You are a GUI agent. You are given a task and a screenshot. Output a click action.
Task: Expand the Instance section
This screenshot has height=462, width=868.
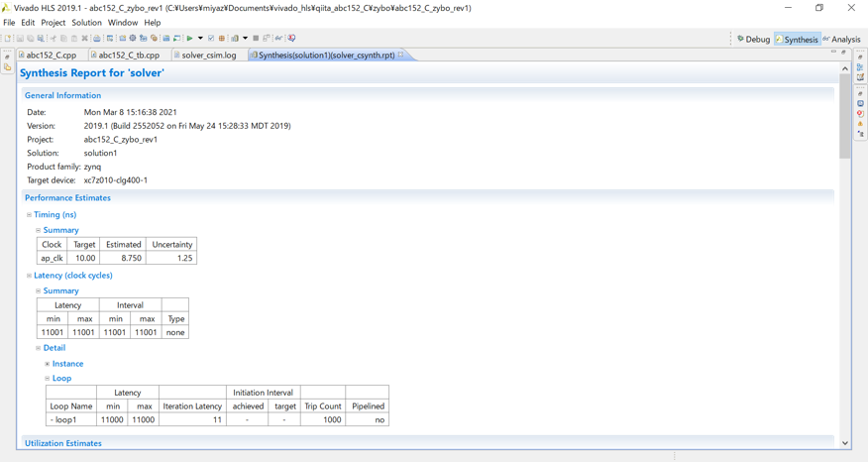tap(47, 364)
